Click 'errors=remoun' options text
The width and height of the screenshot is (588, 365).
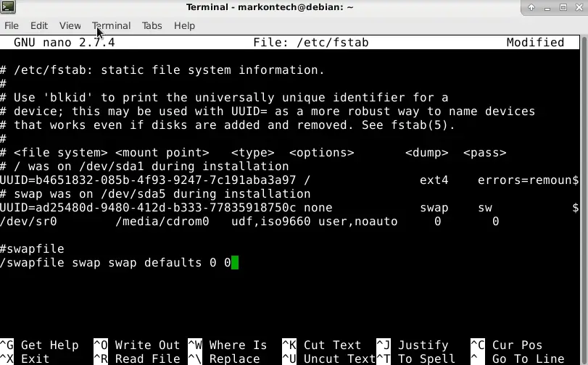coord(525,180)
